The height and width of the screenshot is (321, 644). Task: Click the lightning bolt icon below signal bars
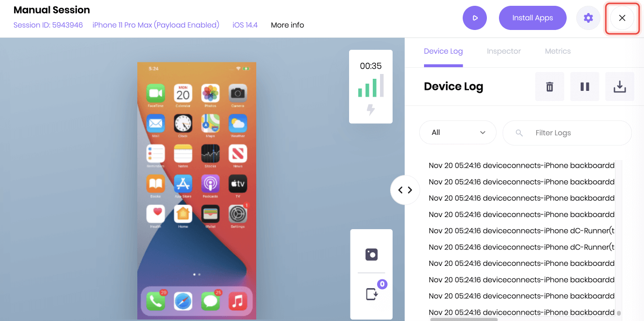[371, 110]
